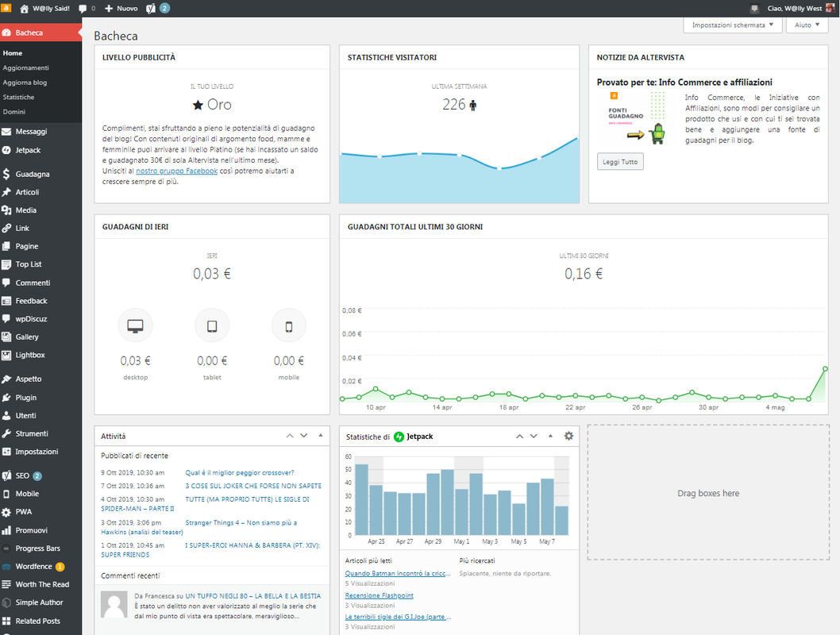Click Francesca's comment avatar thumbnail
The height and width of the screenshot is (635, 840).
[x=114, y=605]
